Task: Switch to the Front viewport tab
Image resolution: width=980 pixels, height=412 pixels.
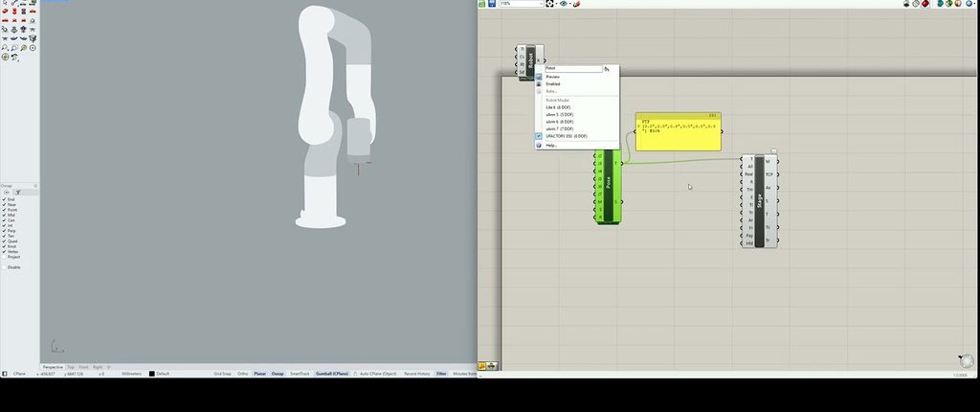Action: point(84,367)
